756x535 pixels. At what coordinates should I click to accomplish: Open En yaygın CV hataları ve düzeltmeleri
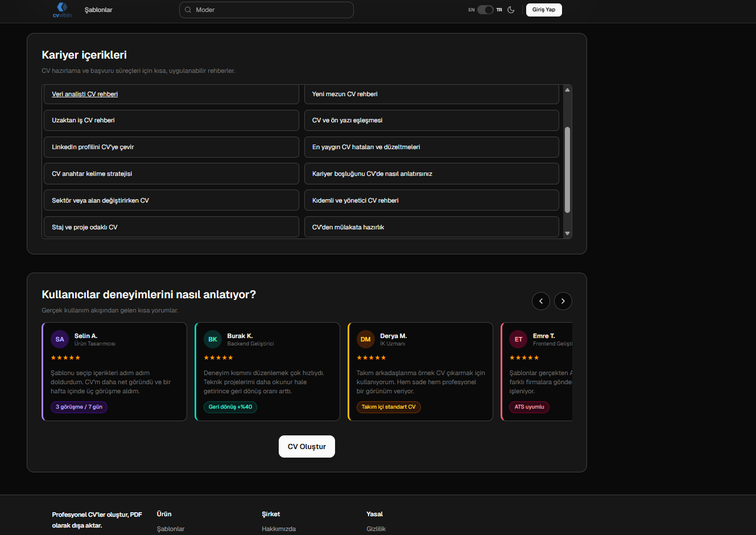tap(432, 147)
